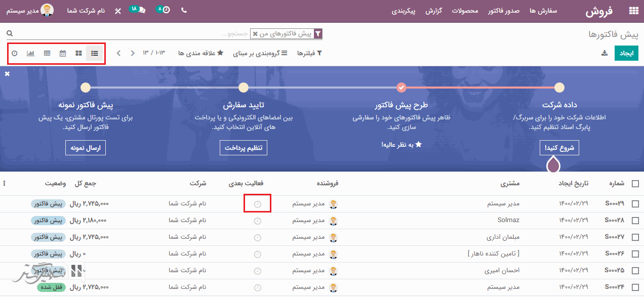Open the phone (VoIP) icon in top bar

(x=184, y=10)
